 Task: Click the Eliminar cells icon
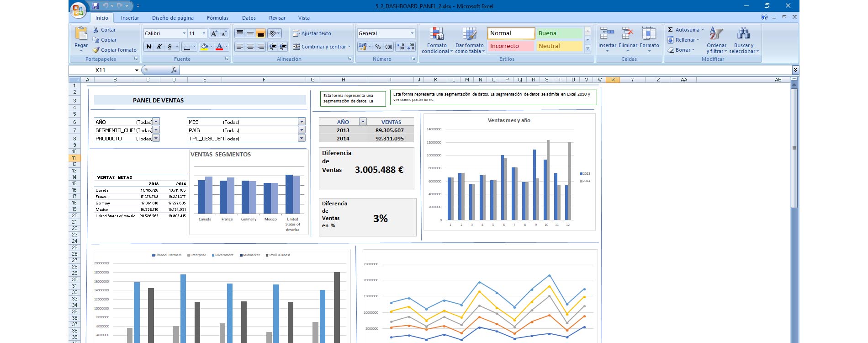627,34
